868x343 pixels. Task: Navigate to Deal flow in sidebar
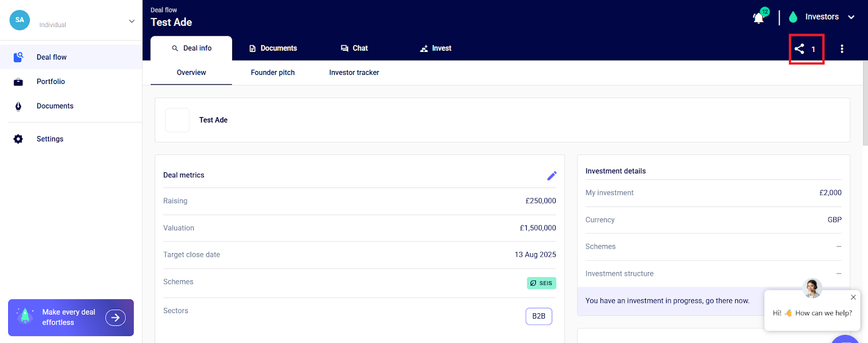tap(52, 57)
